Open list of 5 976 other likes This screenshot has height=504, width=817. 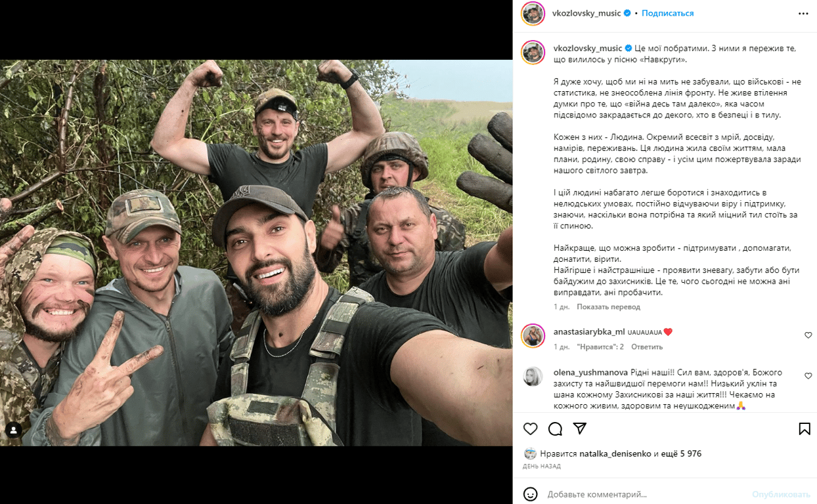pos(682,453)
